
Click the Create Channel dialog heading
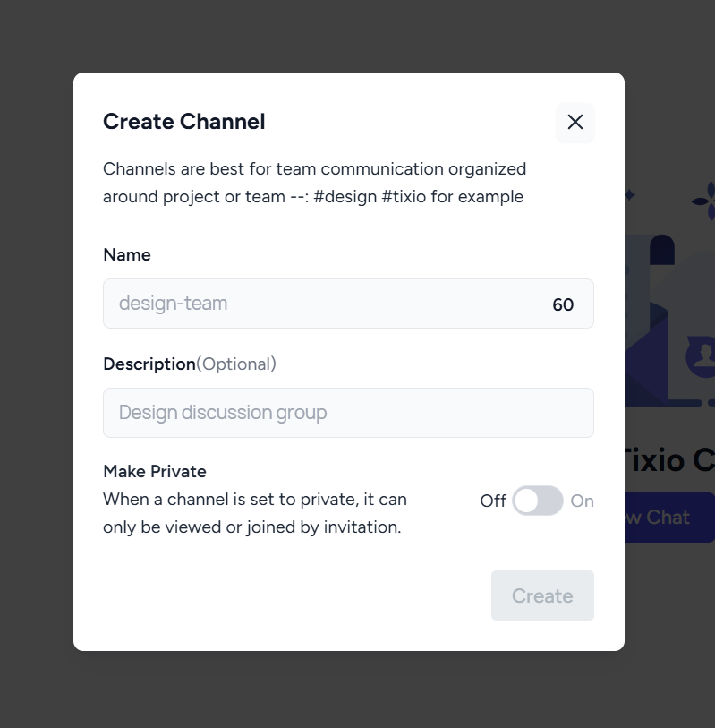click(184, 122)
